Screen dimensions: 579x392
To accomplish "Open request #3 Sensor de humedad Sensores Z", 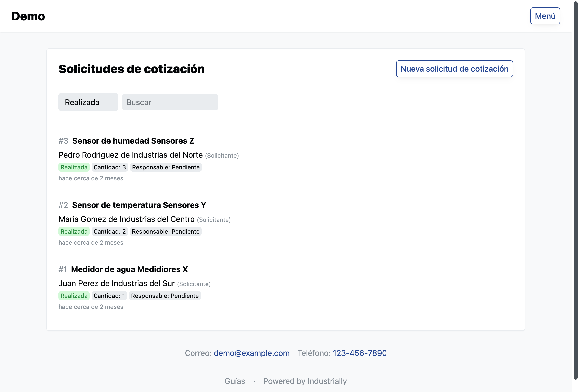I will (133, 141).
